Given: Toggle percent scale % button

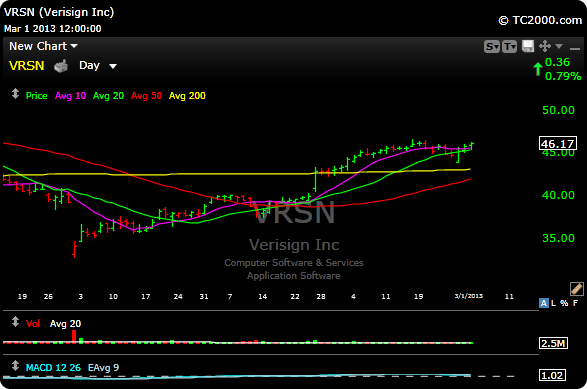Looking at the screenshot, I should click(564, 303).
